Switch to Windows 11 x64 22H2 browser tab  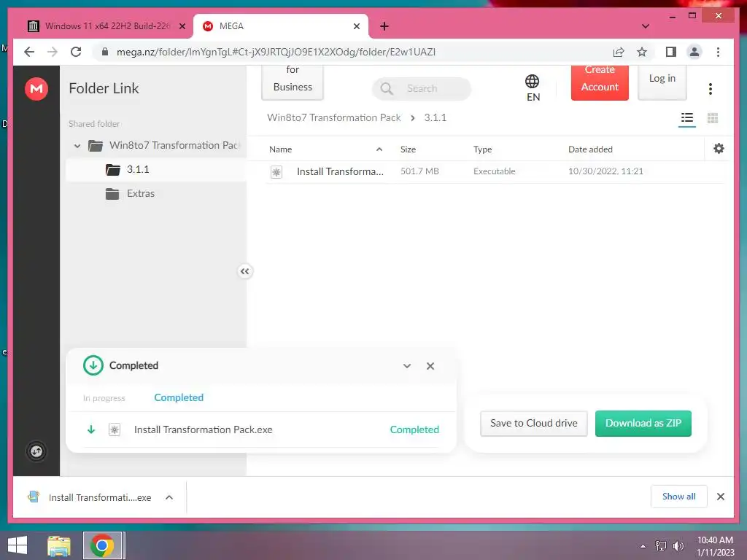[x=107, y=26]
